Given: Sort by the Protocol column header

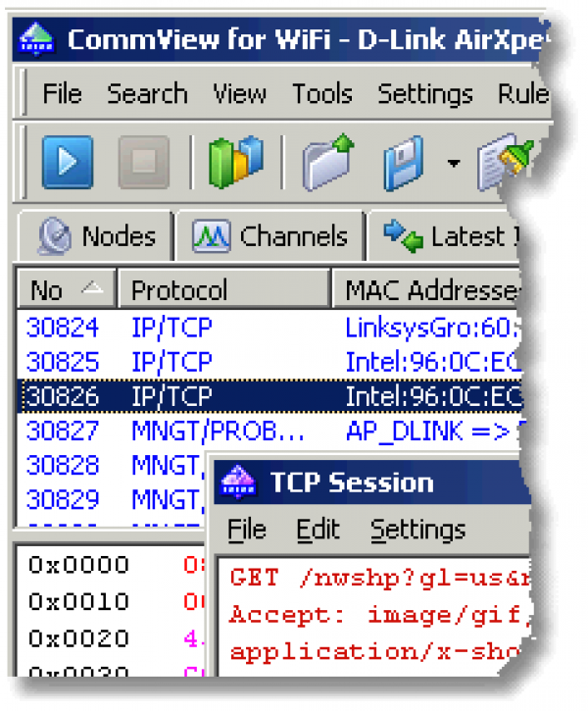Looking at the screenshot, I should click(x=223, y=289).
